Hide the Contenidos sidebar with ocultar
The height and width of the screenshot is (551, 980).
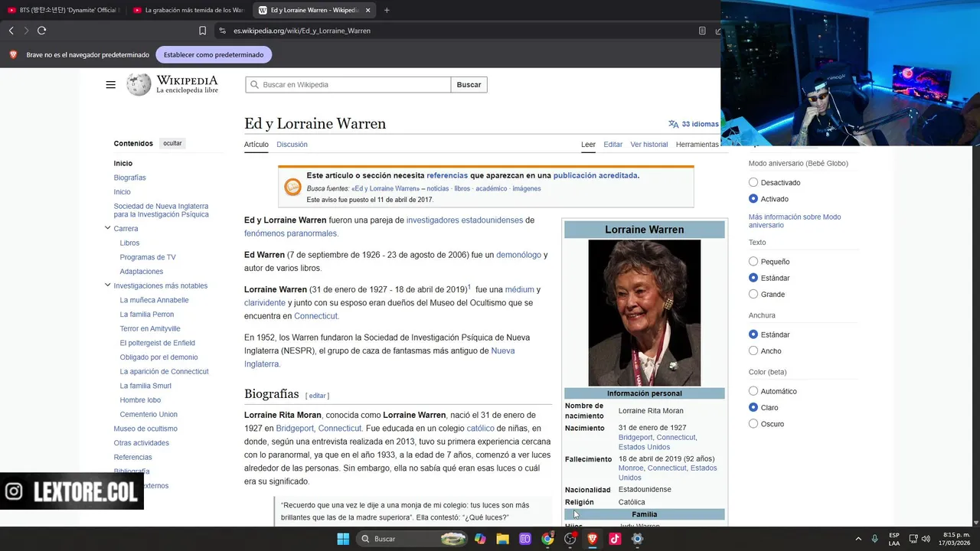point(172,143)
